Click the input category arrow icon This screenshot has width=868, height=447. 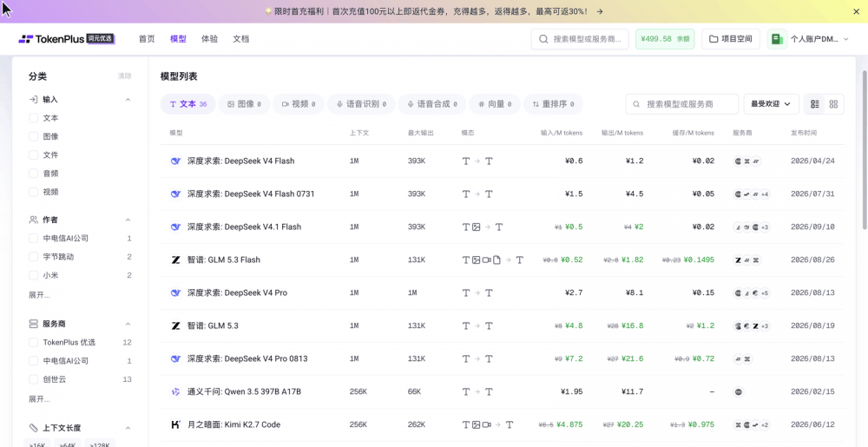click(33, 100)
